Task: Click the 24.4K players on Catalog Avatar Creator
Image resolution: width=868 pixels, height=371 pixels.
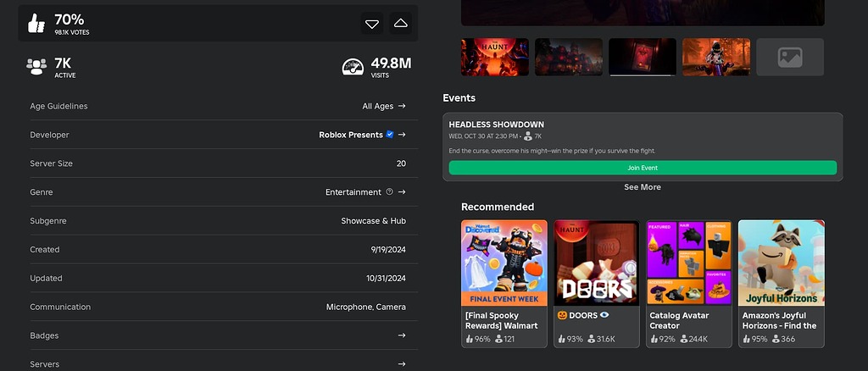Action: click(x=694, y=339)
